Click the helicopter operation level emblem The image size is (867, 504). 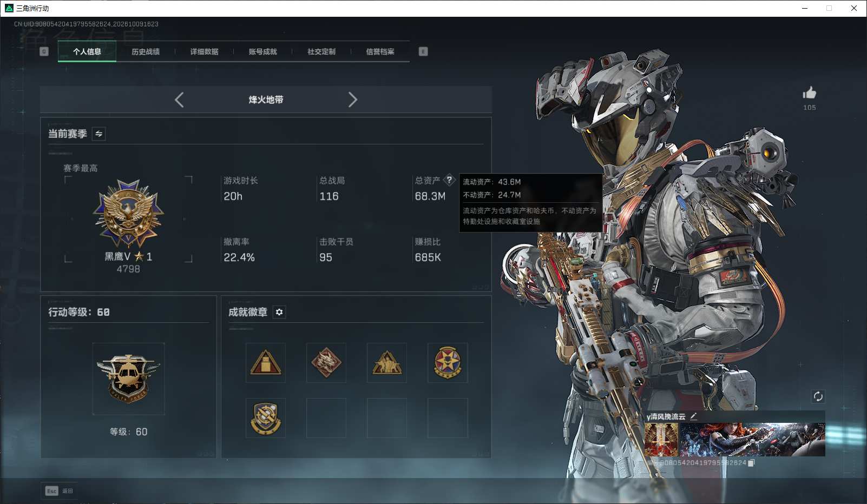pos(128,379)
